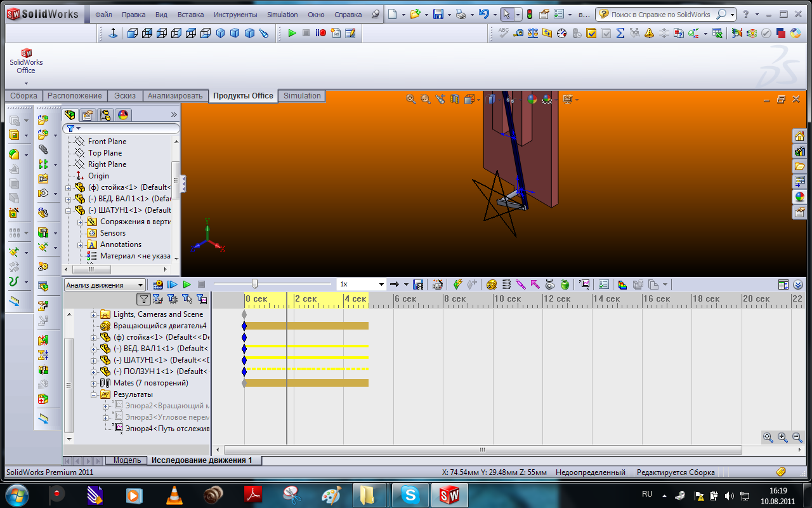Toggle the Filter Driving funnel button
The height and width of the screenshot is (508, 812).
click(x=173, y=299)
